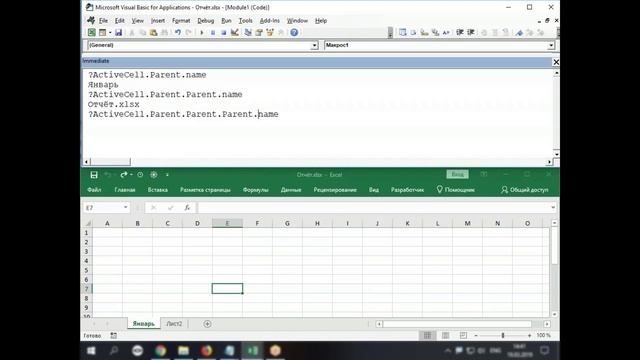Click the Reset (stop) icon in VBA toolbar
Viewport: 640px width, 360px height.
coord(224,33)
